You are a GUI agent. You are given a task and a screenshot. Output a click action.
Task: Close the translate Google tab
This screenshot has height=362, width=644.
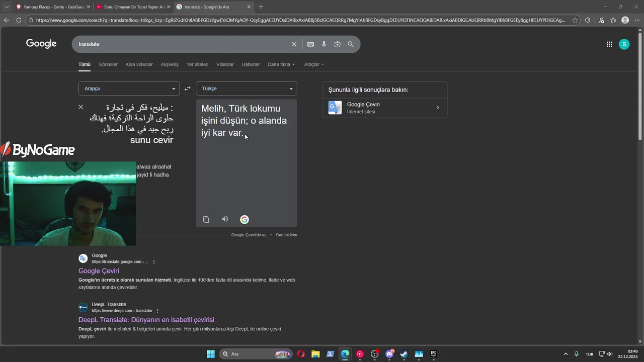click(x=249, y=7)
